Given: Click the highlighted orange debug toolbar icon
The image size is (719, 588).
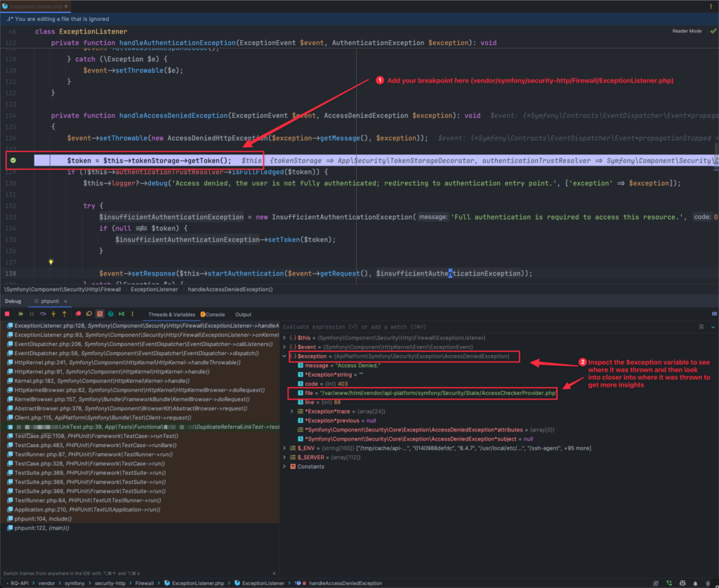Looking at the screenshot, I should click(100, 314).
